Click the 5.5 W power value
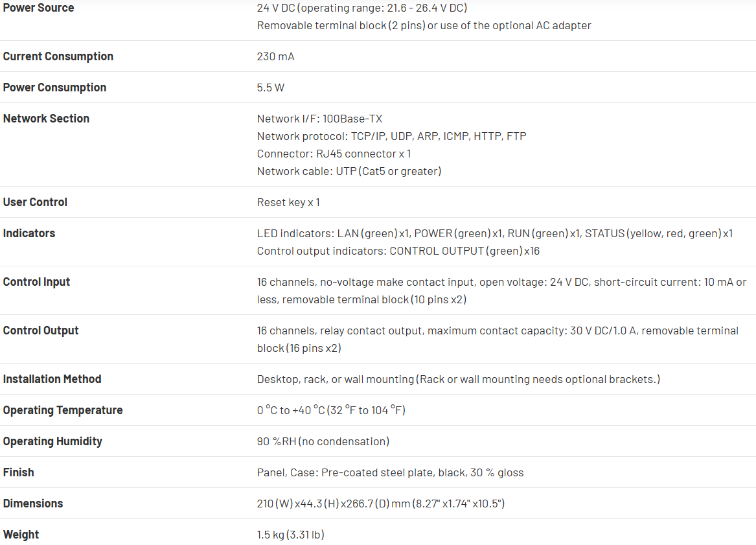This screenshot has width=756, height=545. [x=271, y=87]
